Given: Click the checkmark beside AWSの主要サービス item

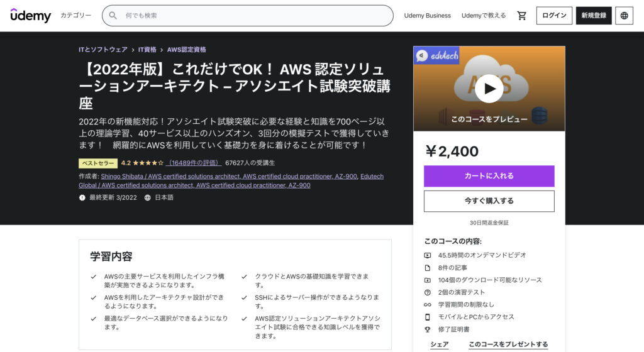Looking at the screenshot, I should tap(94, 277).
